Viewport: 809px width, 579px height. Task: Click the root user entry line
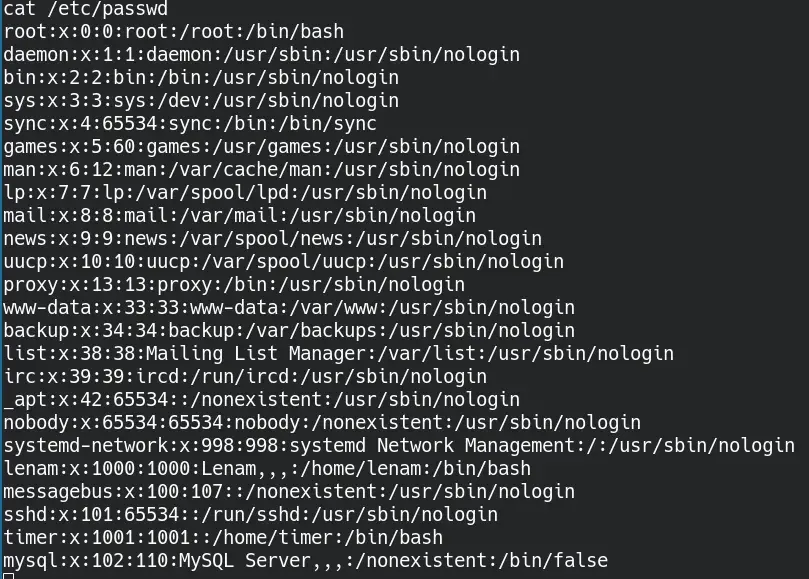coord(173,32)
